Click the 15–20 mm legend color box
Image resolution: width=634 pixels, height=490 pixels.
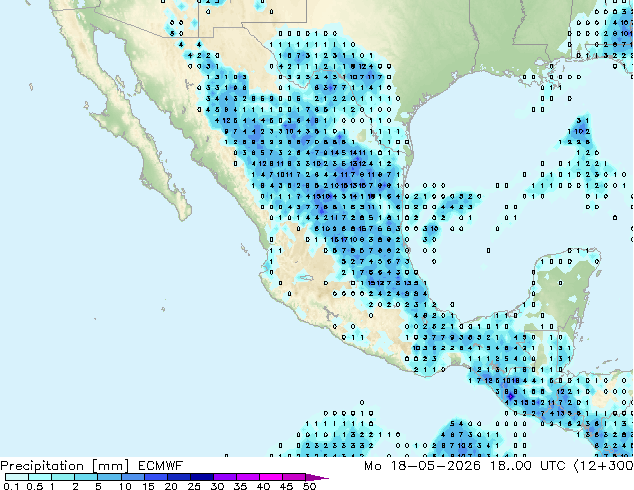pyautogui.click(x=156, y=477)
